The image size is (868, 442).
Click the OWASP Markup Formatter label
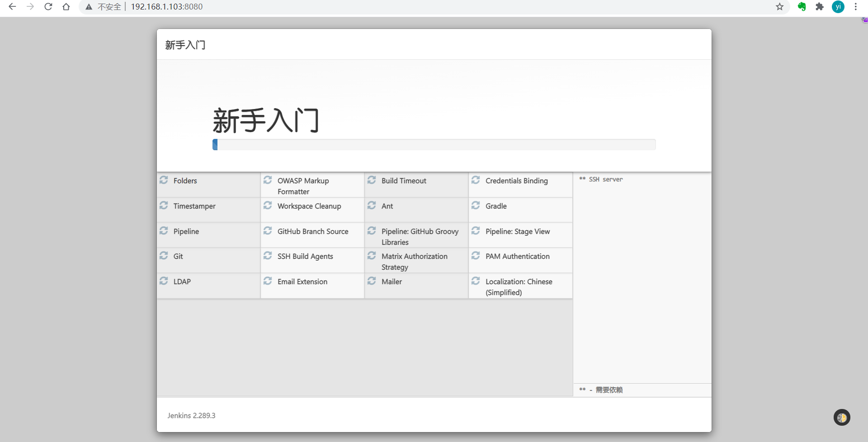click(303, 186)
